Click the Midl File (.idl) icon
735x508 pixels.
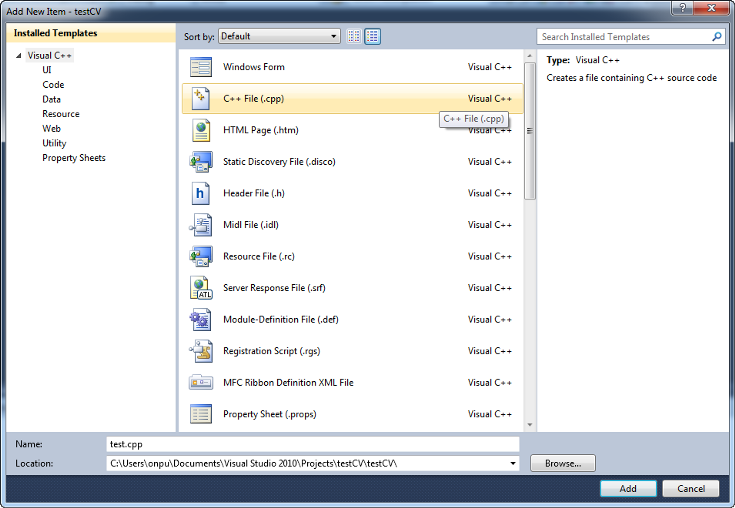(x=201, y=224)
